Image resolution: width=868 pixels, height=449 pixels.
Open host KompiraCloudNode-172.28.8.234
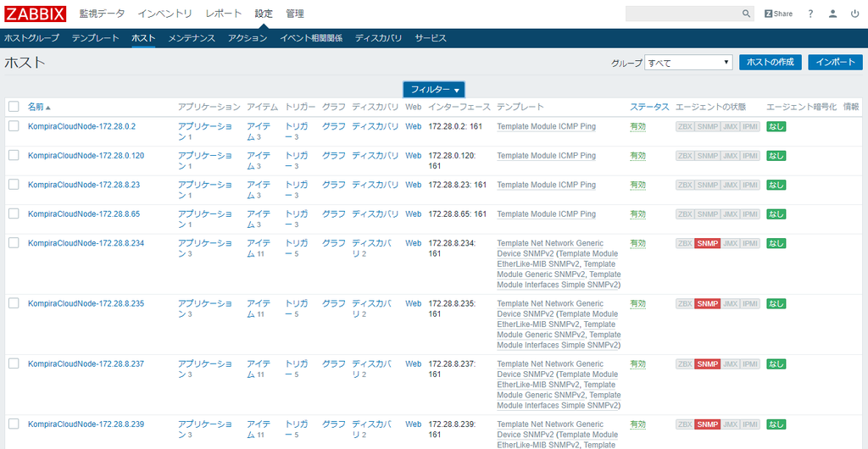click(x=86, y=243)
